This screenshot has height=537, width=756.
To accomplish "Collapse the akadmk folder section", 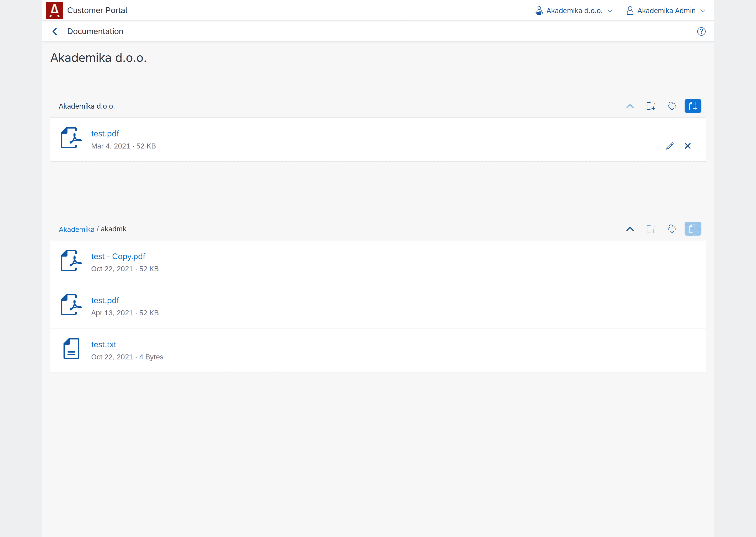I will [630, 229].
